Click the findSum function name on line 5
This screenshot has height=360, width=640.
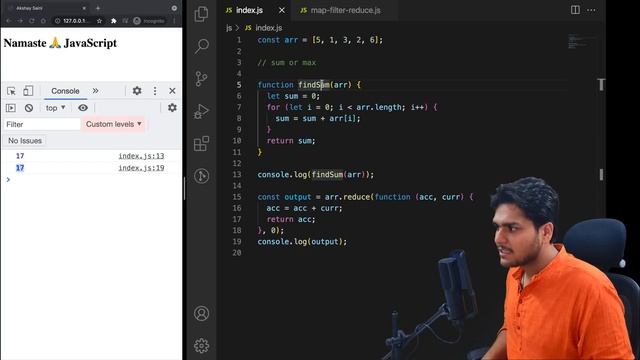(313, 84)
